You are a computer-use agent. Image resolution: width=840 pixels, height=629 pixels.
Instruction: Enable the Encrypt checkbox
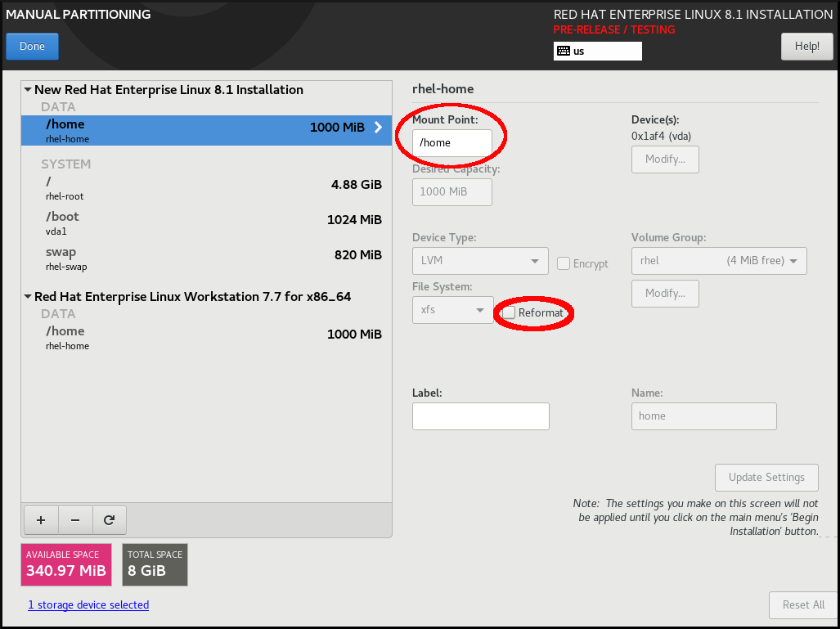point(564,263)
